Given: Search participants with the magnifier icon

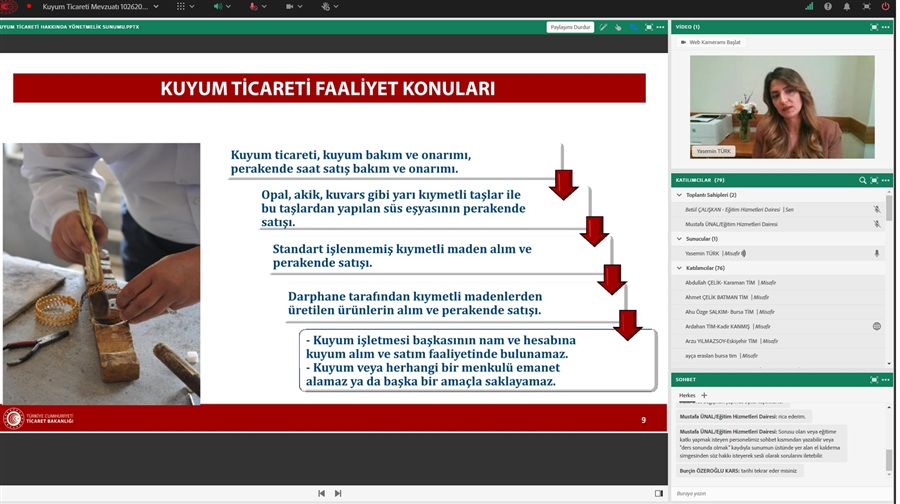Looking at the screenshot, I should [862, 180].
